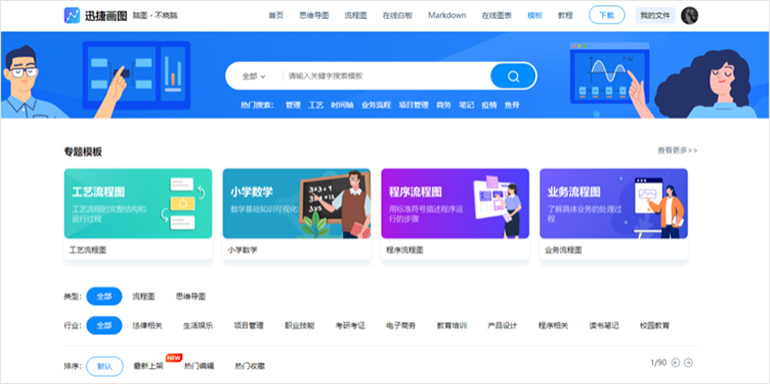Click the magnifier search button
This screenshot has width=770, height=384.
coord(513,76)
